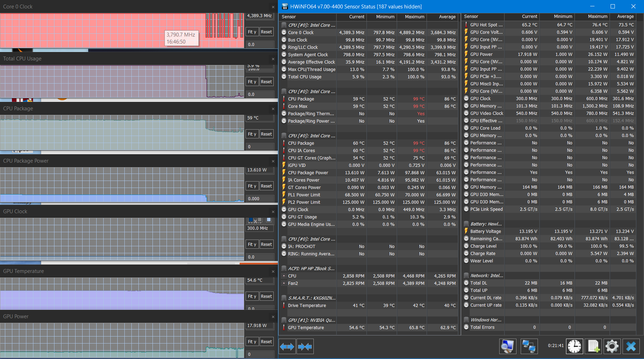Click the fan icon beside Fan2
Image resolution: width=644 pixels, height=359 pixels.
point(284,283)
